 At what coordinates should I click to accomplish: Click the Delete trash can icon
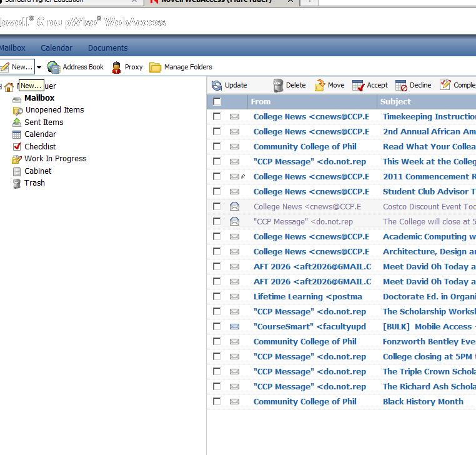click(x=278, y=86)
